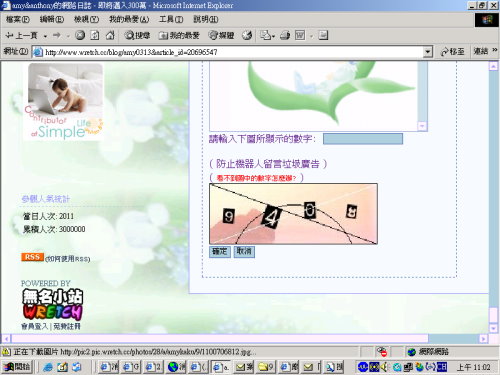The image size is (500, 375).
Task: Click the 參觀人氣統計 heading
Action: 46,199
